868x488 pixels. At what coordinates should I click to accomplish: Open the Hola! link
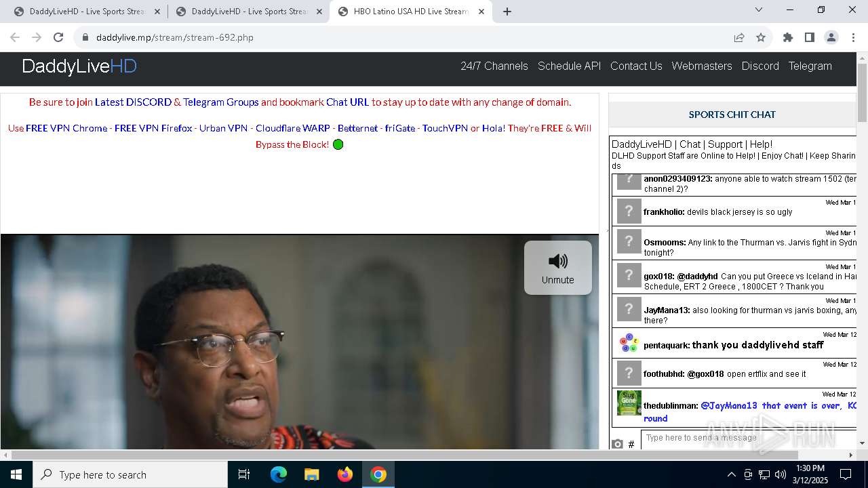[x=493, y=128]
